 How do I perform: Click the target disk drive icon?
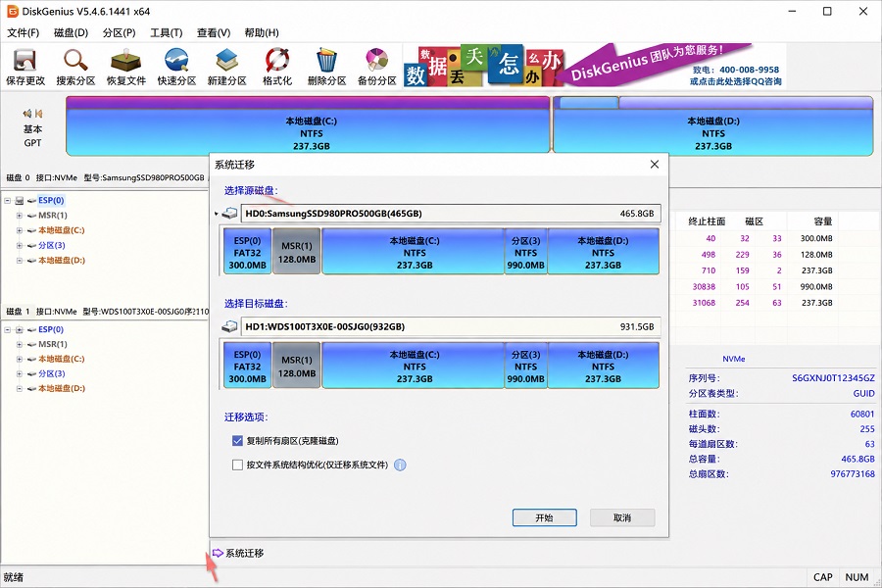coord(229,326)
